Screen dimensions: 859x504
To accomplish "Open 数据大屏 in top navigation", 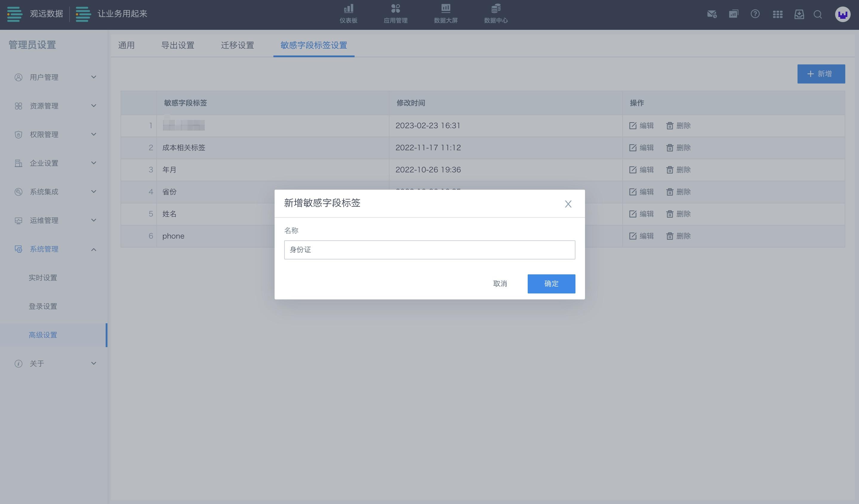I will (x=446, y=14).
